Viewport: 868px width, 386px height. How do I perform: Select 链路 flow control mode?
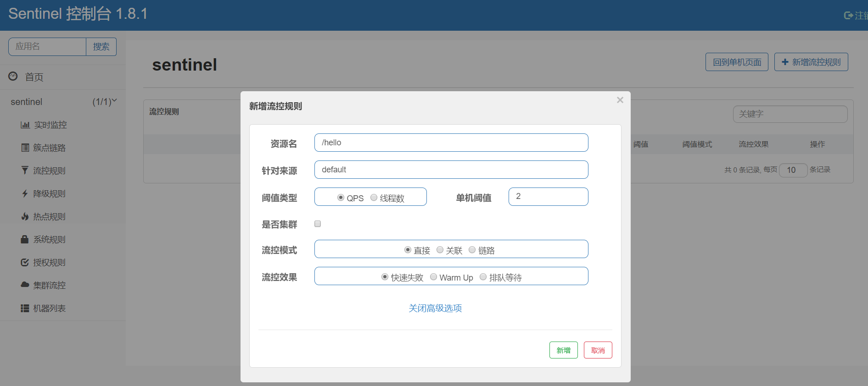click(472, 250)
